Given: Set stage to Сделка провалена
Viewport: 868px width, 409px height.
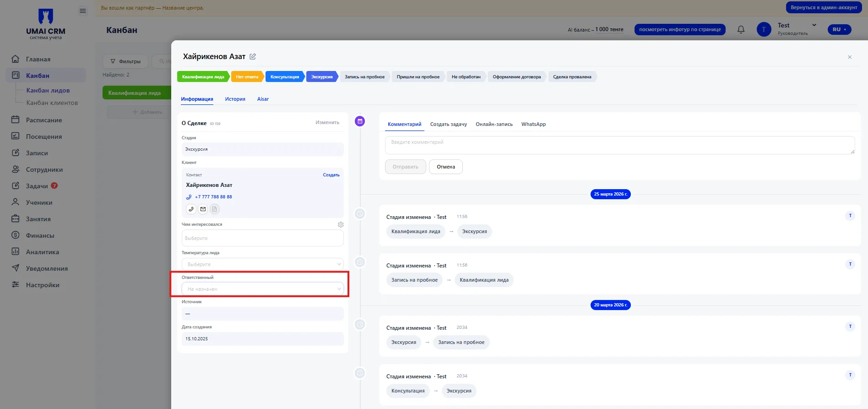Looking at the screenshot, I should 572,76.
